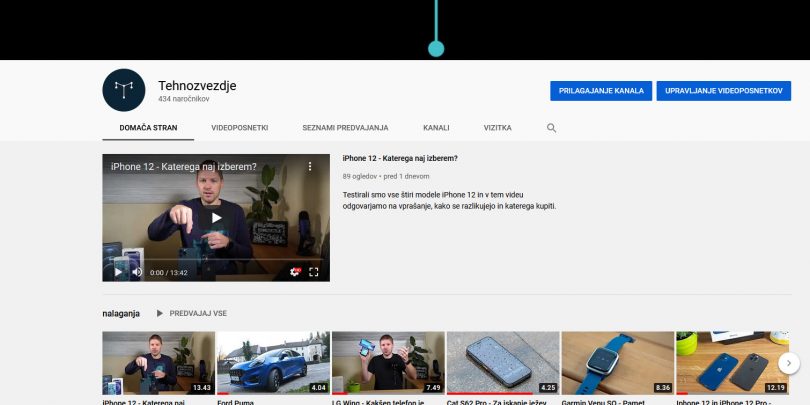Mute the video with the speaker icon
The height and width of the screenshot is (405, 810).
click(x=137, y=272)
